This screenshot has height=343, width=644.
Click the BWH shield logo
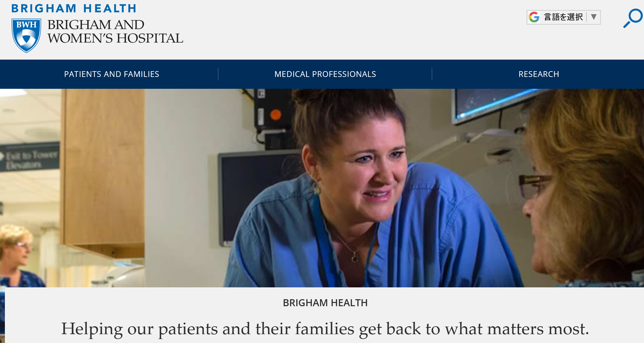(x=26, y=36)
